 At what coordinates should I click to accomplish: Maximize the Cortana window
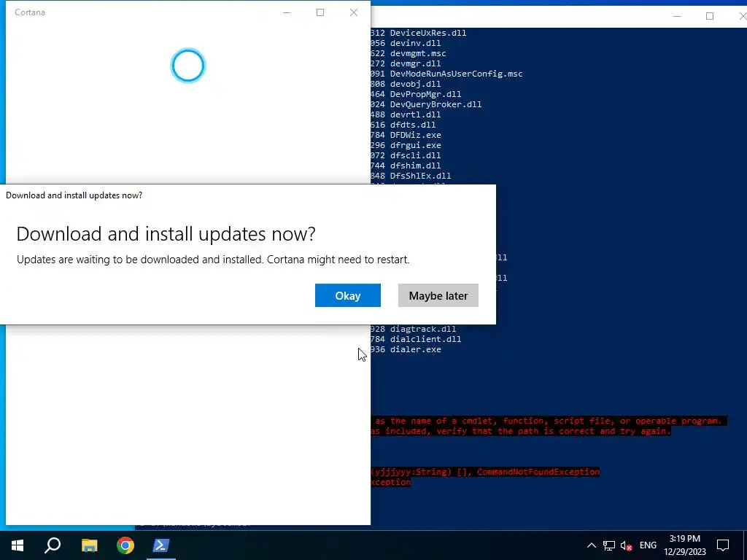coord(320,12)
